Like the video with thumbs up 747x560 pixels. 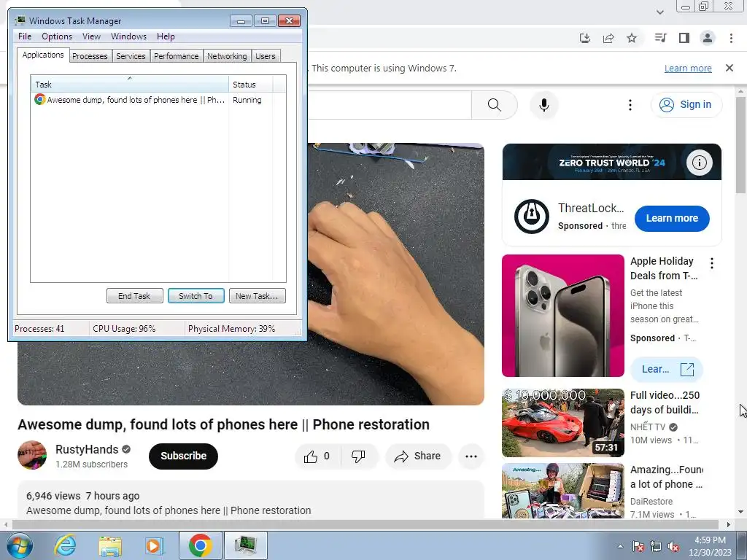[317, 456]
